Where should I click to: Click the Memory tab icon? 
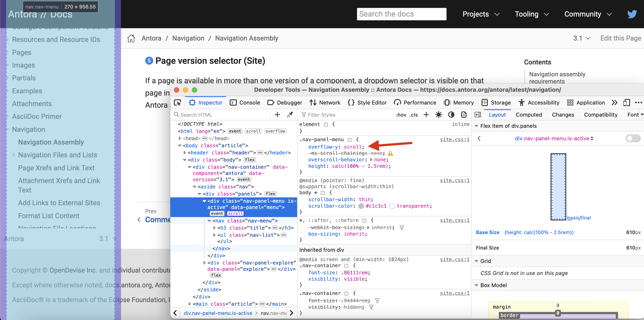447,102
